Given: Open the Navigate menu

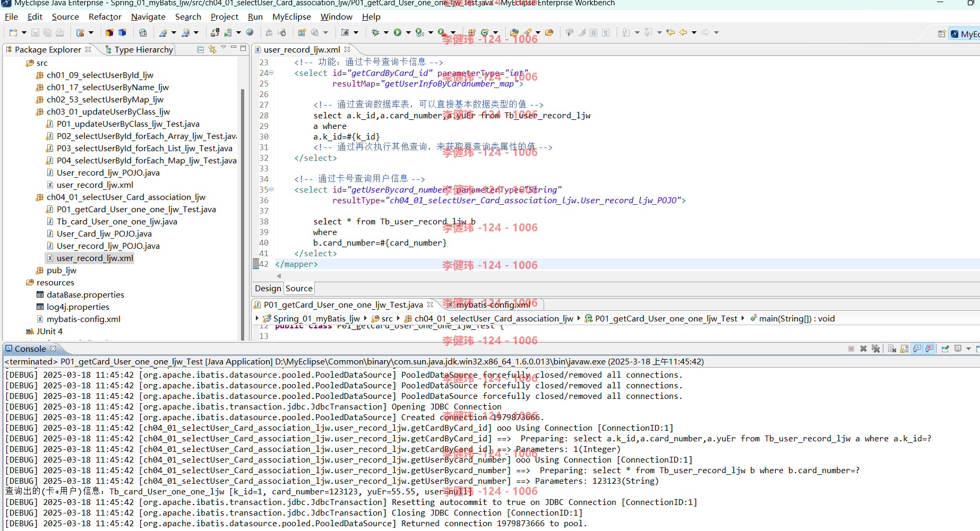Looking at the screenshot, I should [148, 16].
